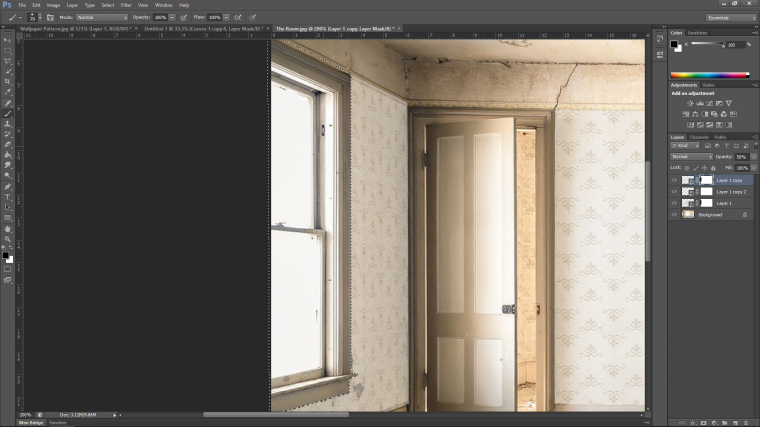The width and height of the screenshot is (760, 427).
Task: Select the Healing Brush tool
Action: (x=7, y=103)
